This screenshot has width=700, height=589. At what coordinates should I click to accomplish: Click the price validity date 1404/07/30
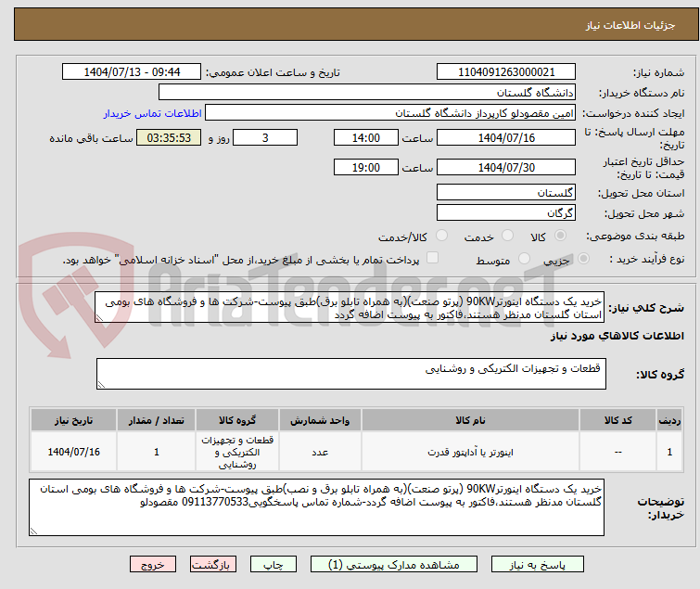[506, 167]
